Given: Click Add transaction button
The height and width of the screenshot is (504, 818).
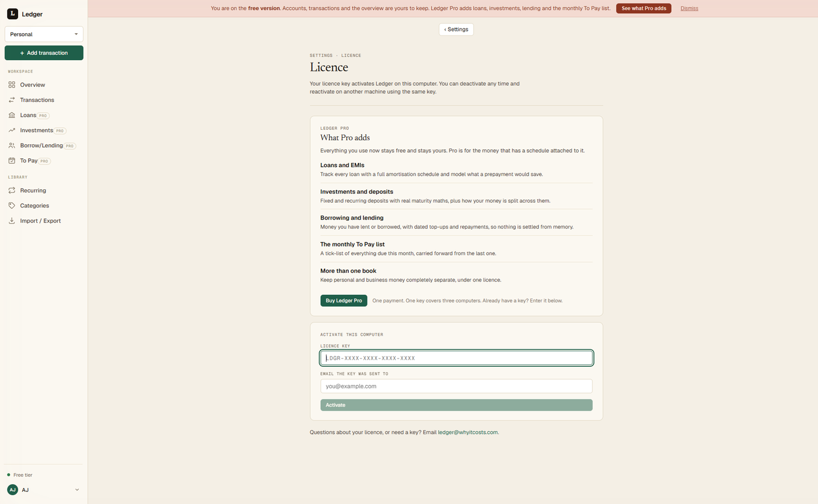Looking at the screenshot, I should point(44,53).
